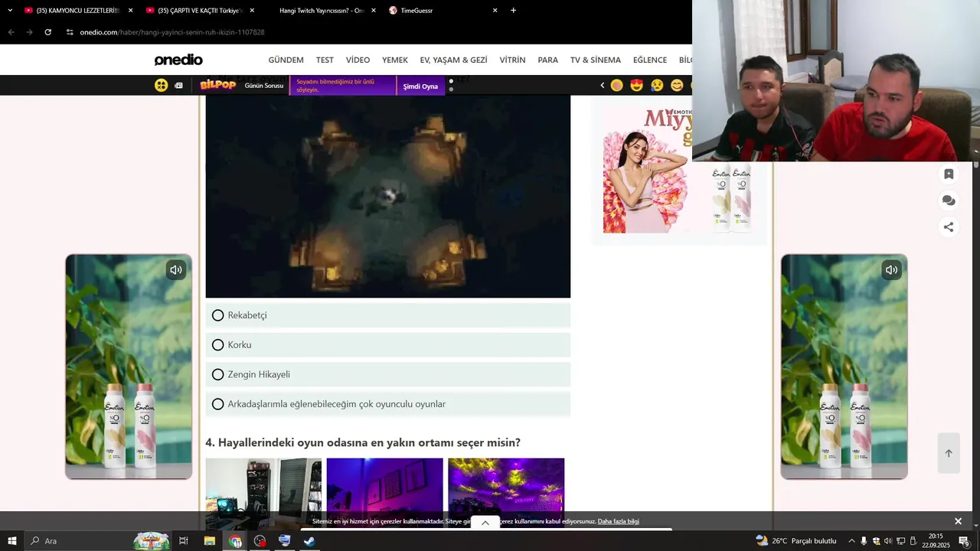Close the TimeGuessr tab
The height and width of the screenshot is (551, 980).
(x=495, y=11)
